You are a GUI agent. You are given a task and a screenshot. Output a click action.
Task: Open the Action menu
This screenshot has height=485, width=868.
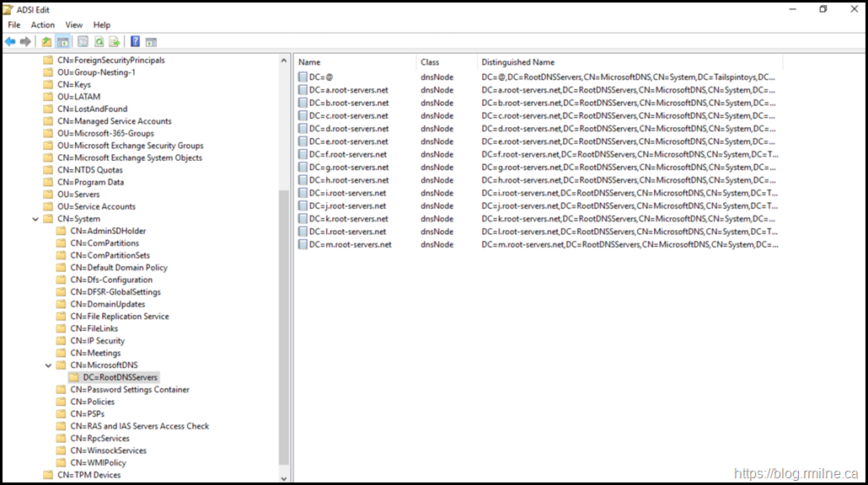(43, 25)
